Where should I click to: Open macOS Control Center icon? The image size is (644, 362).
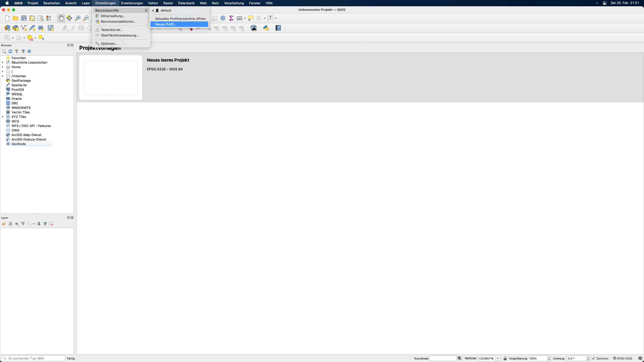pos(605,3)
